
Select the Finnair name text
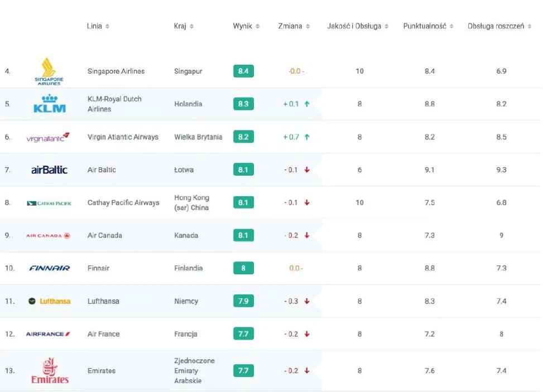pyautogui.click(x=98, y=268)
